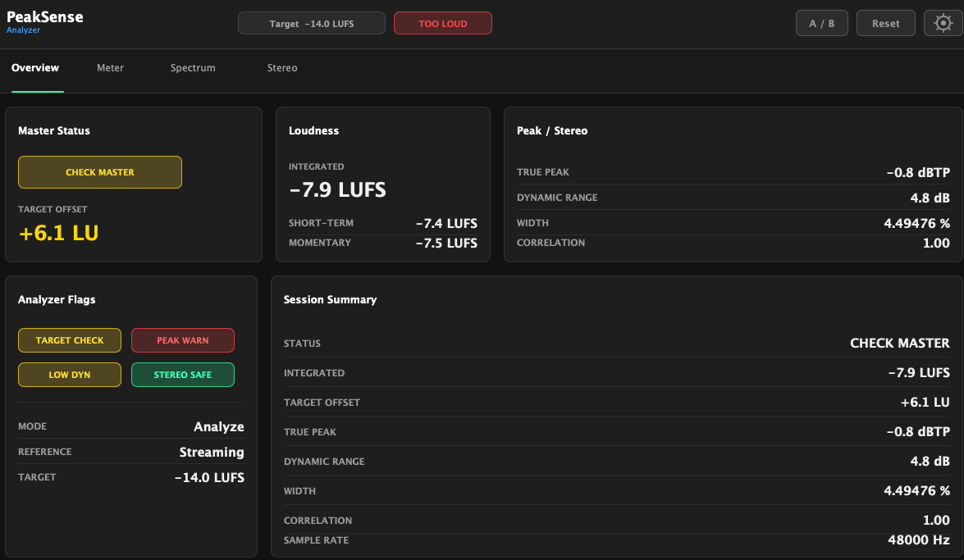The height and width of the screenshot is (560, 964).
Task: Click the PEAK WARN flag
Action: 183,340
